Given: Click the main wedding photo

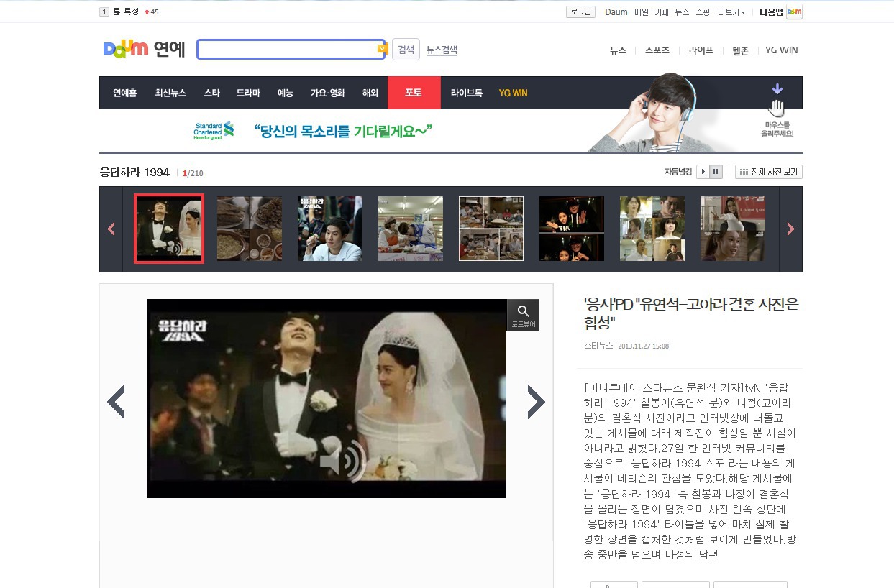Looking at the screenshot, I should 327,399.
